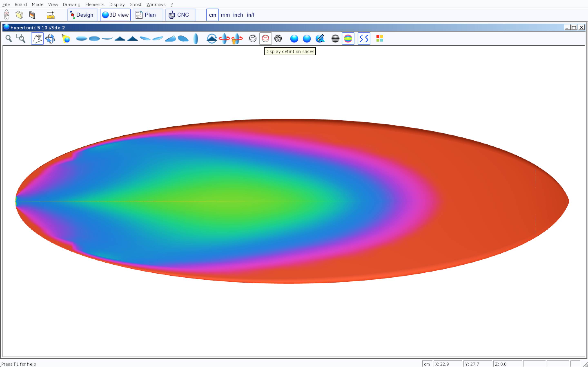Select the zoom window rectangle tool

coord(21,39)
